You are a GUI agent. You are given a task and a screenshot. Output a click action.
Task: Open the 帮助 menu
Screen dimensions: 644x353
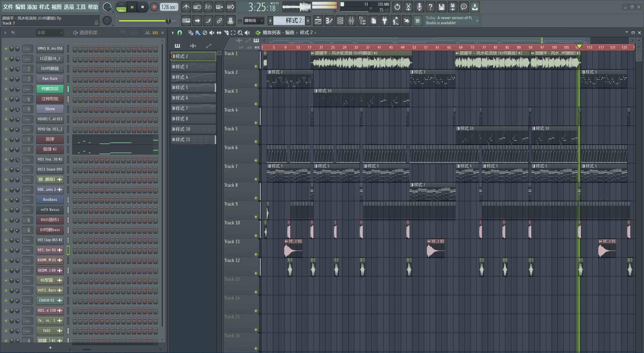tap(93, 7)
